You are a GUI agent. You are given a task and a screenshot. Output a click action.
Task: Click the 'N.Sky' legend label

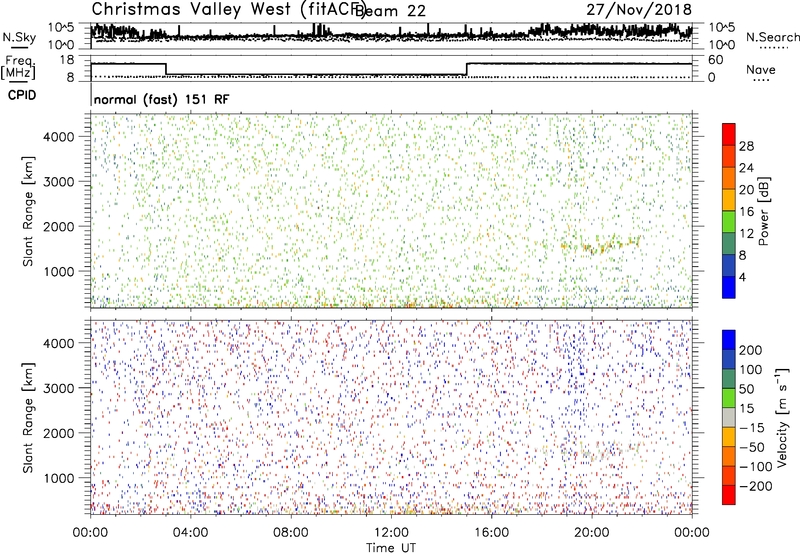(19, 37)
